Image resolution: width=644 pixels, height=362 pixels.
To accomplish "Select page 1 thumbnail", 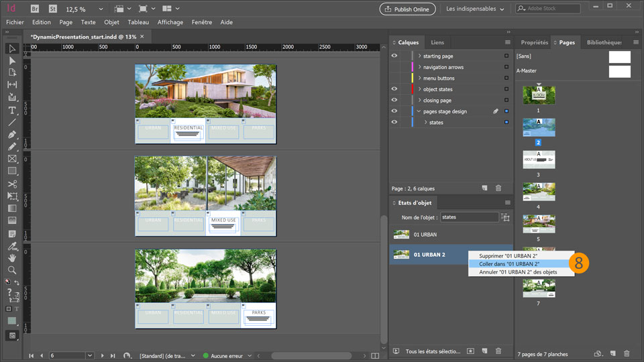I will coord(539,95).
